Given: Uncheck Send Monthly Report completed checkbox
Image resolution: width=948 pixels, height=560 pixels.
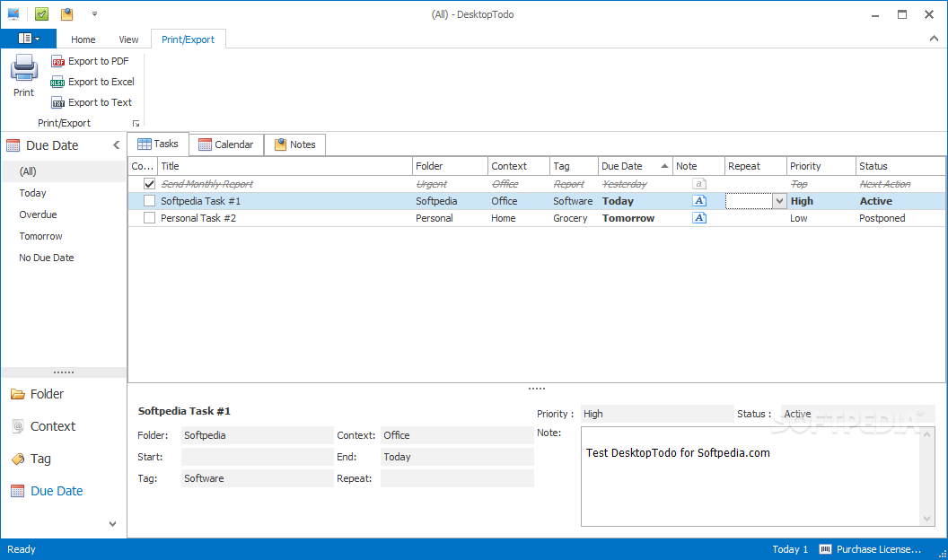Looking at the screenshot, I should coord(149,184).
